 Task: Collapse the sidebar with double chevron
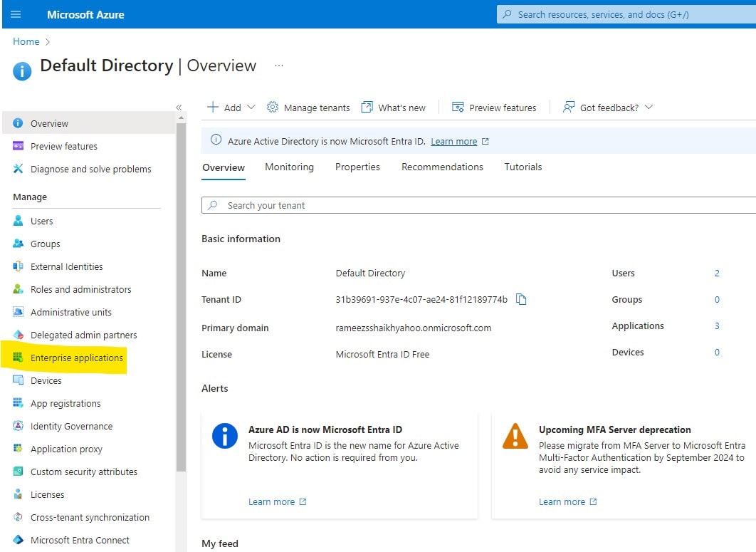point(179,107)
